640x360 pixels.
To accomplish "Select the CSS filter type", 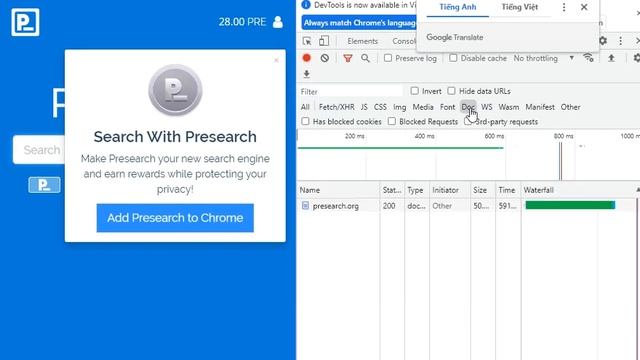I will point(380,107).
